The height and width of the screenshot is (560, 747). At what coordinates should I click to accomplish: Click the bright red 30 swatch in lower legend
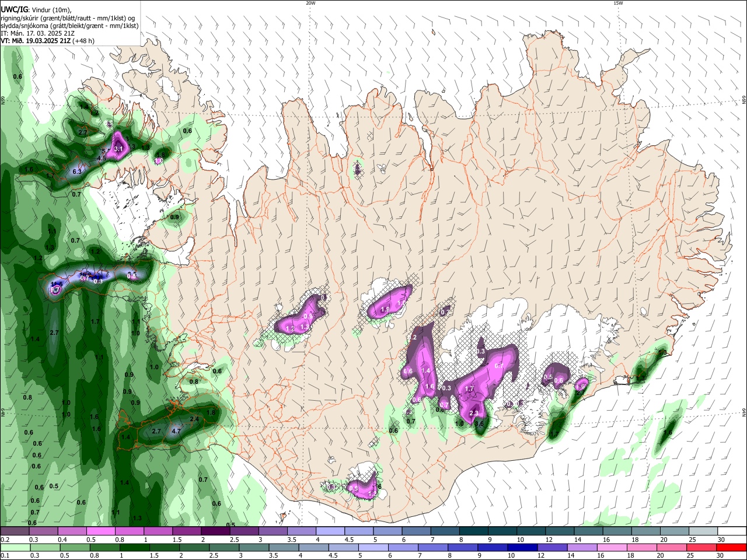tap(732, 547)
